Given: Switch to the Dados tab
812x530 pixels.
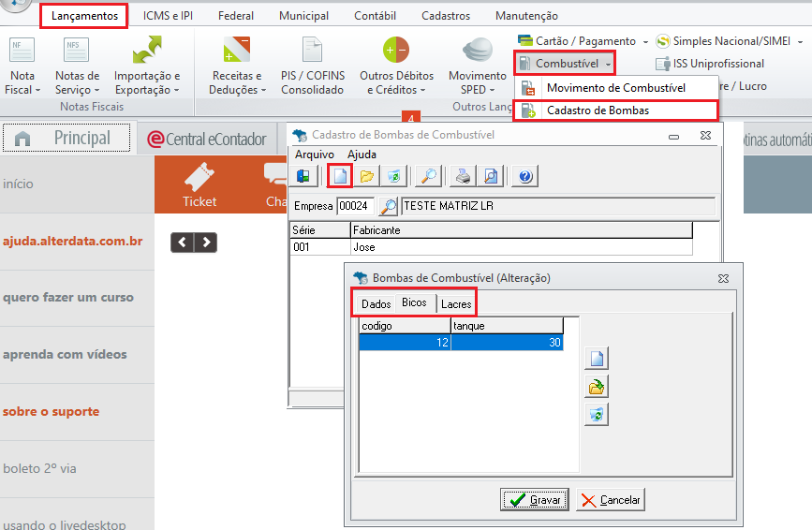Looking at the screenshot, I should pyautogui.click(x=376, y=303).
